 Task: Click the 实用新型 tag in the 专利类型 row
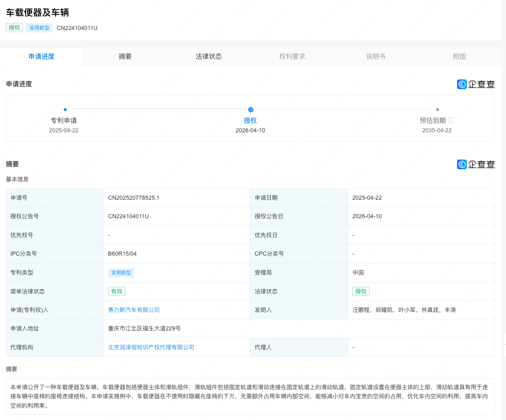[x=121, y=272]
